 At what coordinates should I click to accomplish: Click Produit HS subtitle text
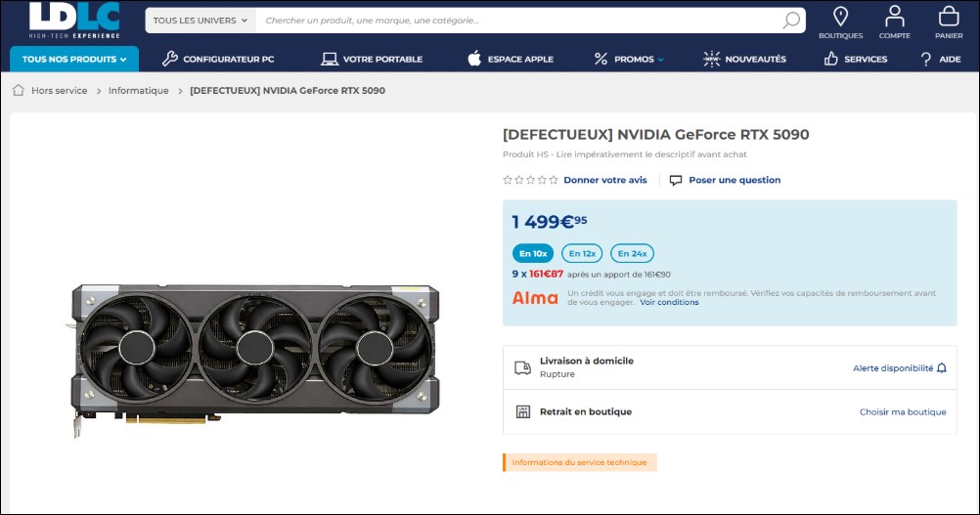(x=624, y=154)
